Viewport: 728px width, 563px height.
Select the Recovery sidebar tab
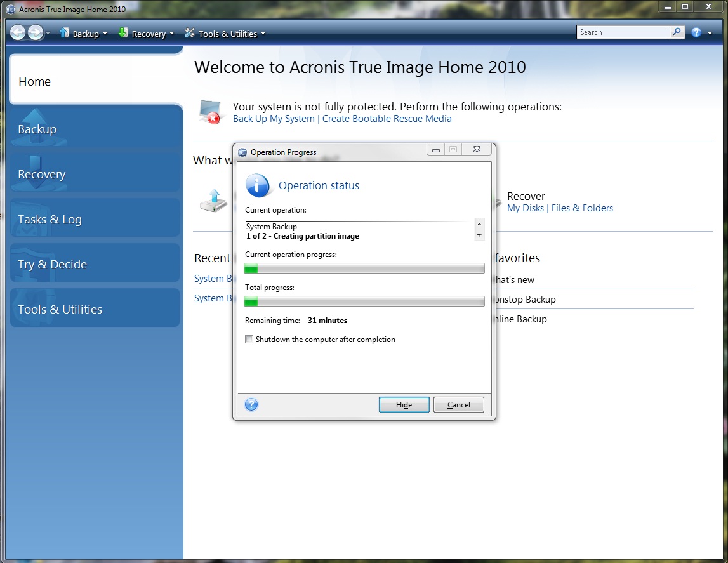pos(95,173)
